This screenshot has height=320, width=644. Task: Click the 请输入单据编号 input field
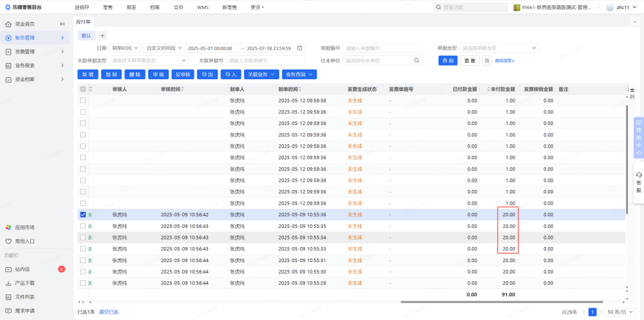pos(382,48)
